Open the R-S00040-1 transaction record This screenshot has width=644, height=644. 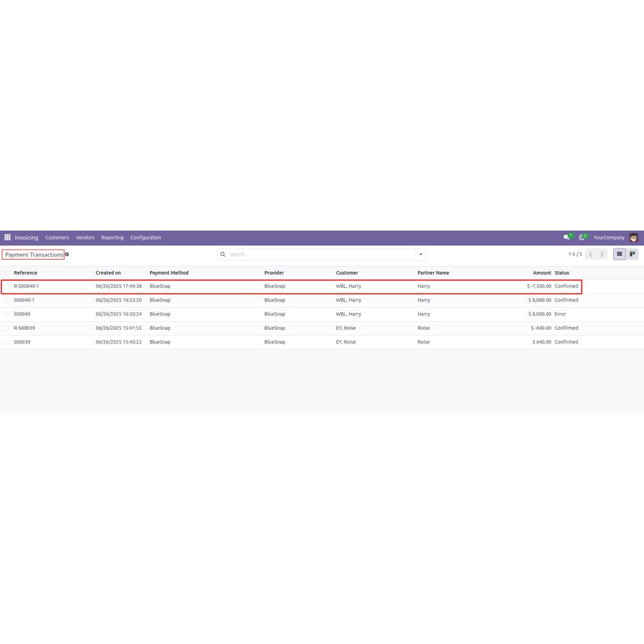coord(26,286)
